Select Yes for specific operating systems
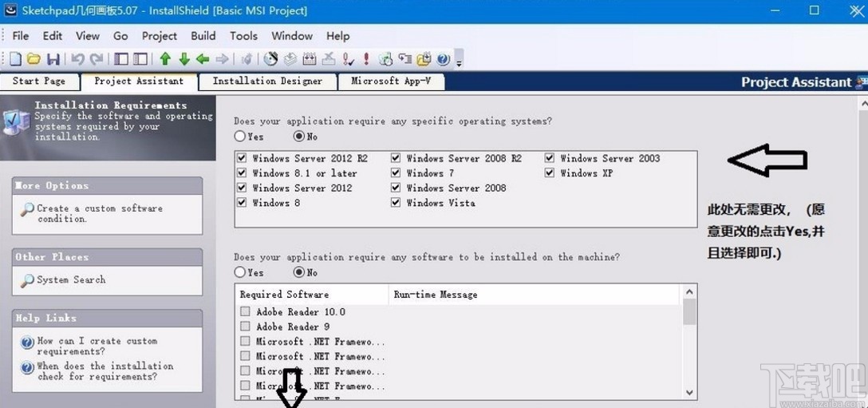Image resolution: width=868 pixels, height=408 pixels. click(x=239, y=136)
